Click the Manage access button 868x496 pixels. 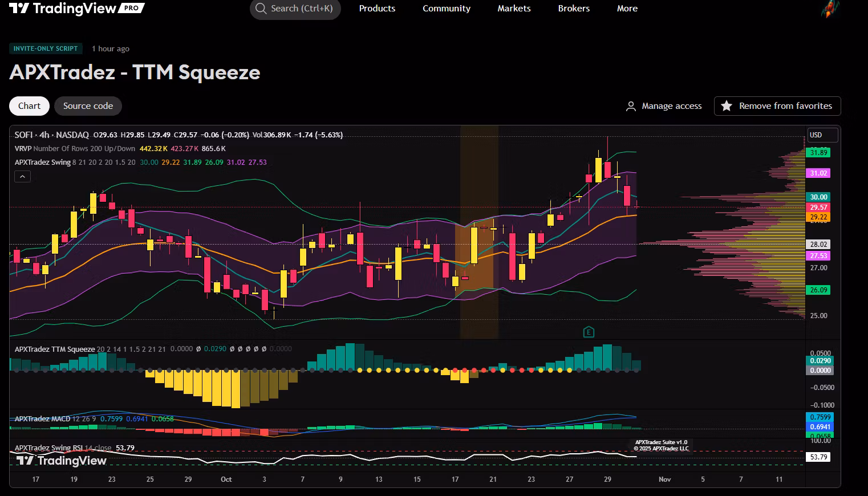click(664, 106)
